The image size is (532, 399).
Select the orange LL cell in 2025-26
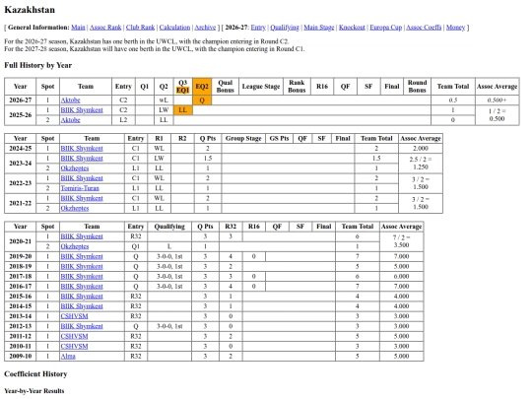coord(183,110)
